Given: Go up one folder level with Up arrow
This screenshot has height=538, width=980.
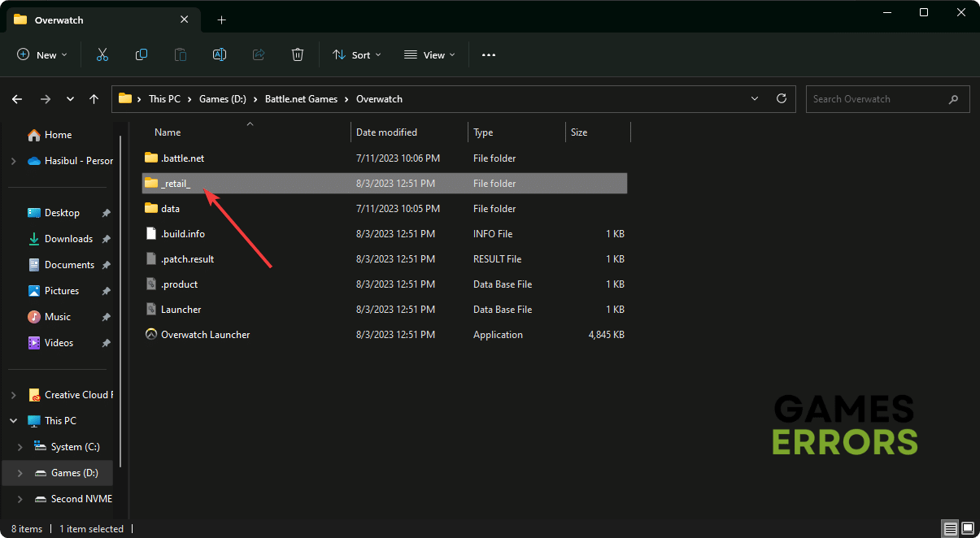Looking at the screenshot, I should [94, 99].
